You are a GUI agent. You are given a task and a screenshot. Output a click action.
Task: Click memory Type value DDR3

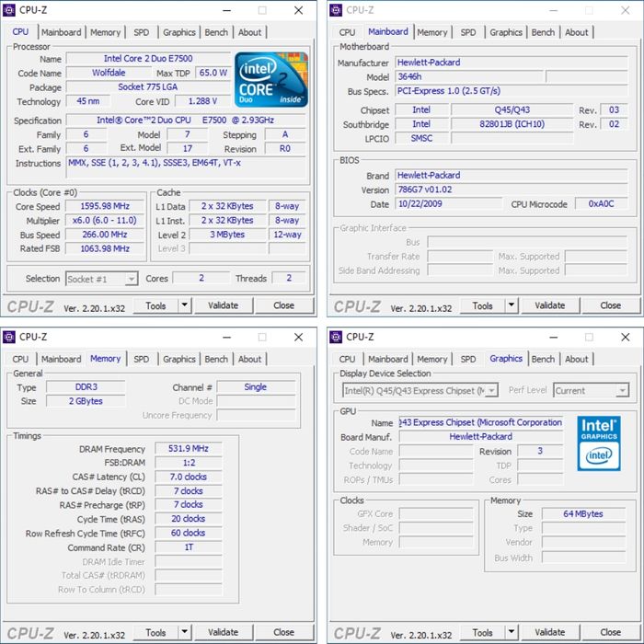point(86,387)
